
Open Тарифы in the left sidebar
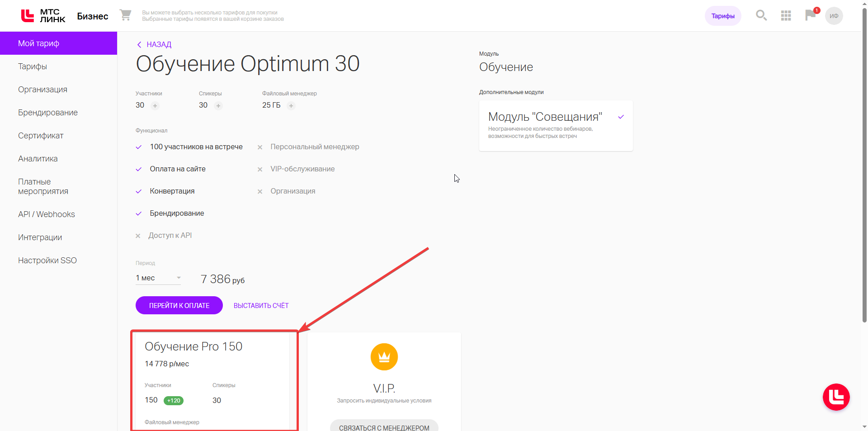click(x=33, y=66)
